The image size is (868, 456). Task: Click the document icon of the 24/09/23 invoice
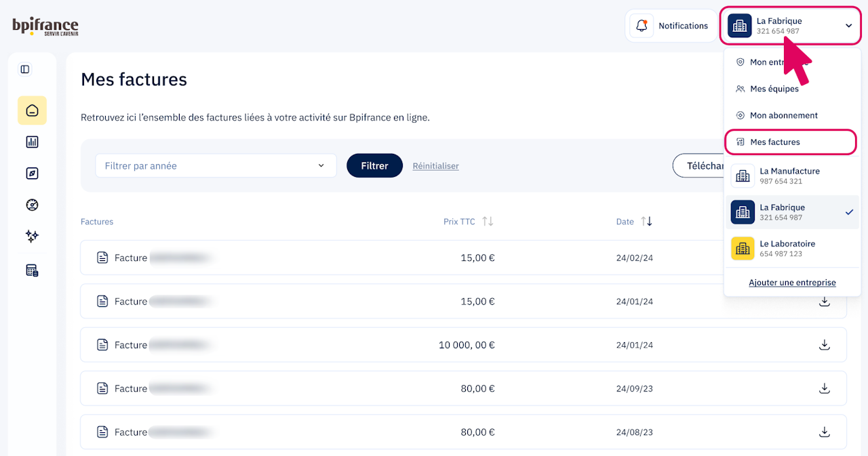[x=102, y=388]
